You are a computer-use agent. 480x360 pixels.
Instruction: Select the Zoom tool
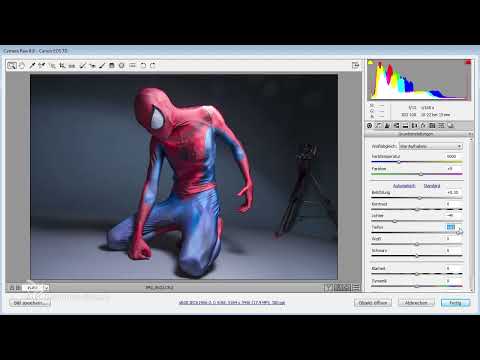12,65
